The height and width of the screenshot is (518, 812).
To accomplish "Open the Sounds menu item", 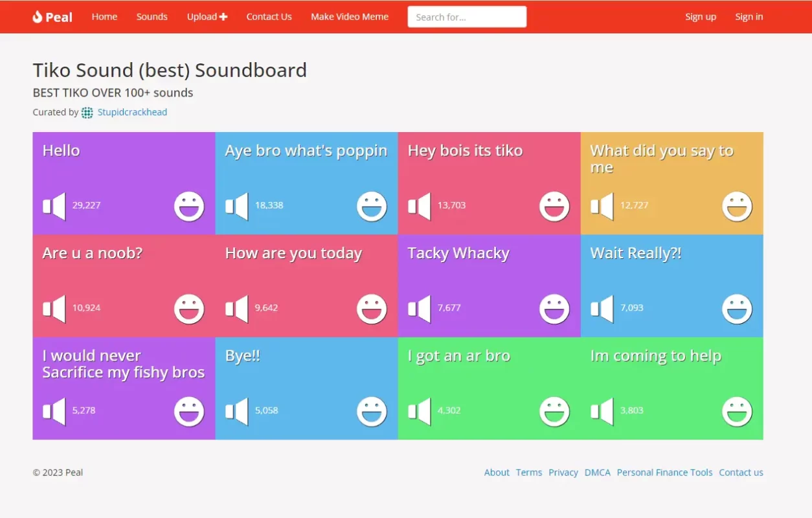I will click(152, 17).
